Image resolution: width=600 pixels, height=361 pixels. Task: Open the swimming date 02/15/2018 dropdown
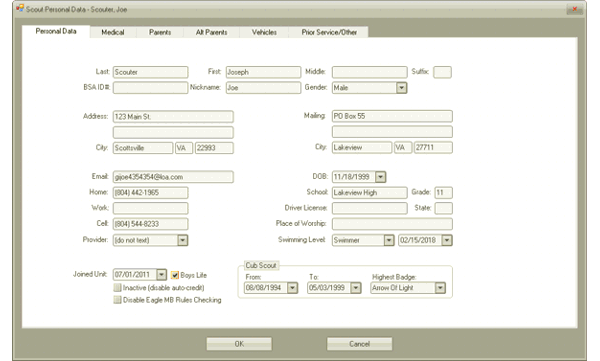447,240
